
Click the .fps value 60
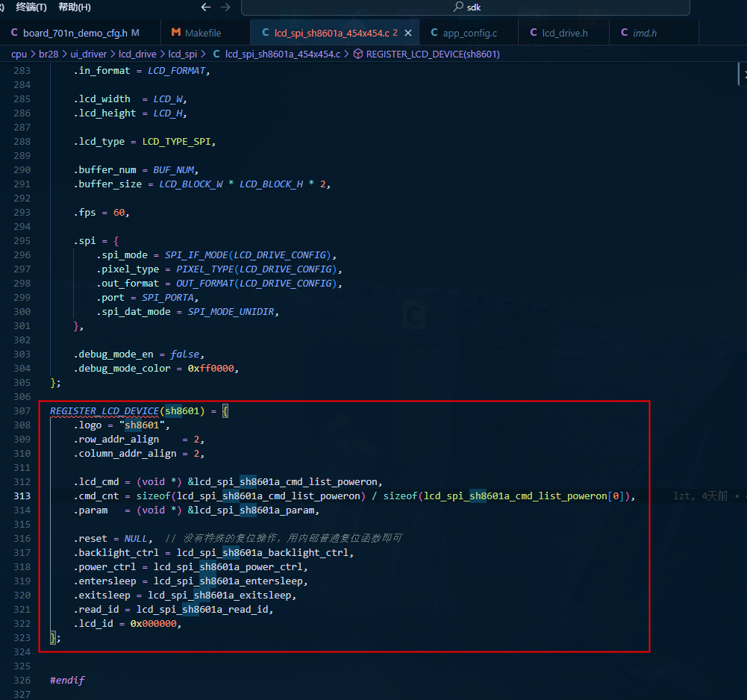(x=119, y=213)
